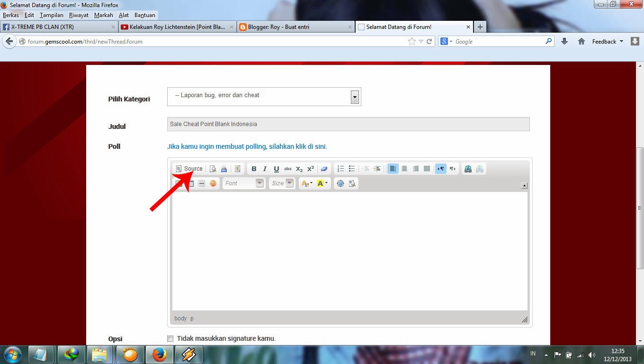Image resolution: width=644 pixels, height=364 pixels.
Task: Switch to Blogger: Roy tab
Action: pyautogui.click(x=295, y=27)
